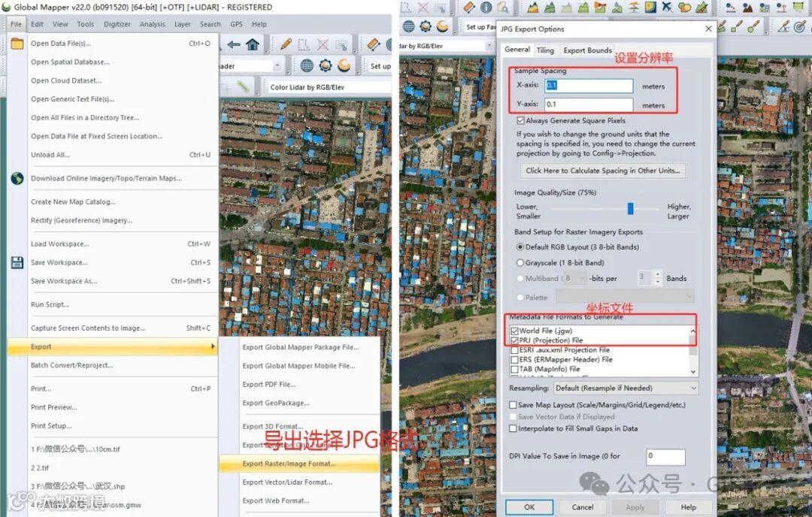Uncheck PRJ (Projection) File checkbox
The width and height of the screenshot is (812, 517).
coord(514,340)
